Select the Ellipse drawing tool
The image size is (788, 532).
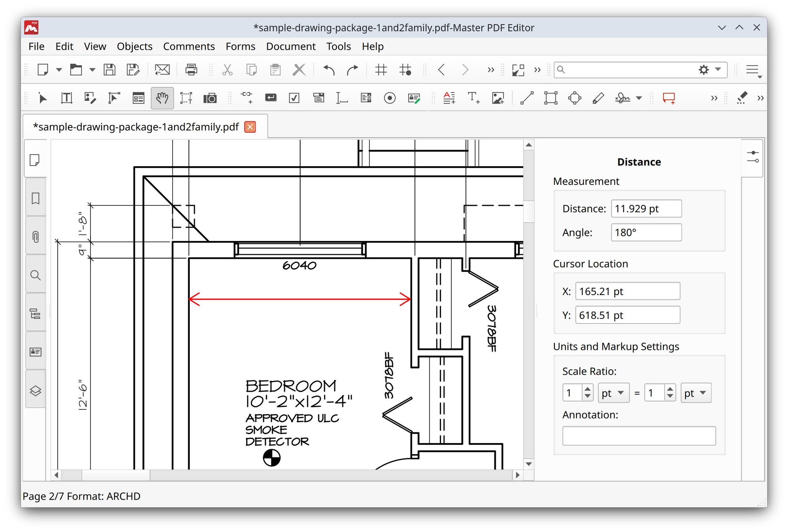[x=575, y=98]
